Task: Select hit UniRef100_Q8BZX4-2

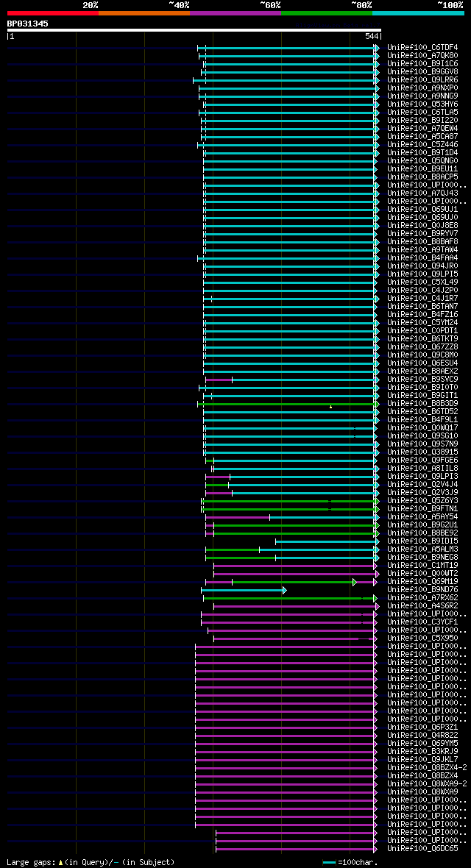Action: pyautogui.click(x=427, y=768)
